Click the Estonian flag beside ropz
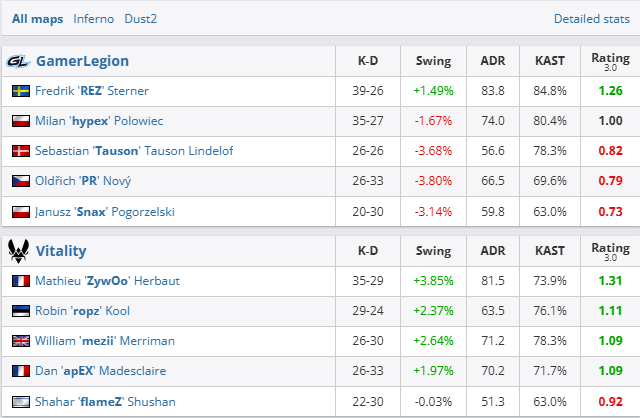 click(x=20, y=311)
